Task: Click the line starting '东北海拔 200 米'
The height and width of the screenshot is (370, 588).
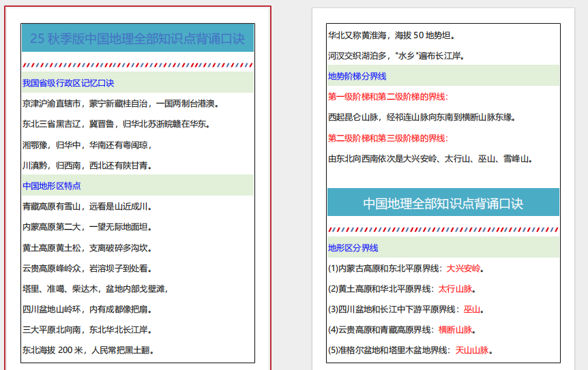Action: 88,351
